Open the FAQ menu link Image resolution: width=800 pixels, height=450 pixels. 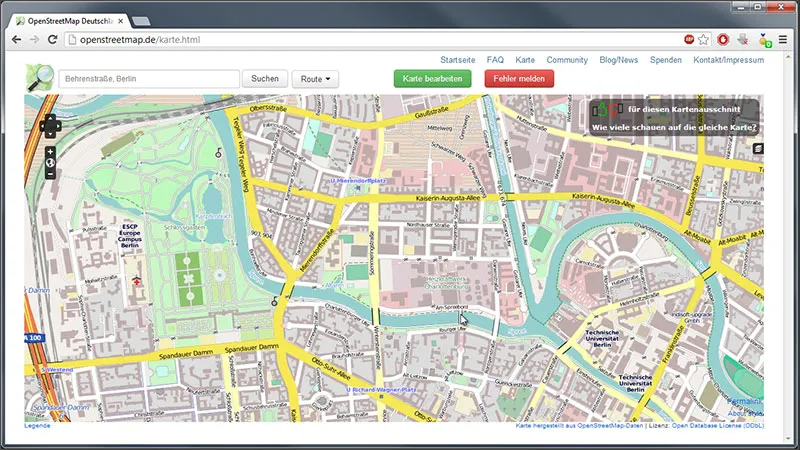(495, 60)
